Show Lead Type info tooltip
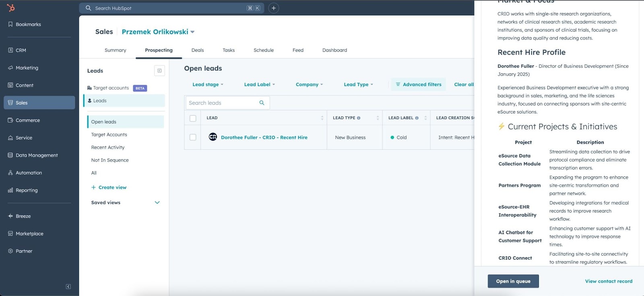 [359, 118]
